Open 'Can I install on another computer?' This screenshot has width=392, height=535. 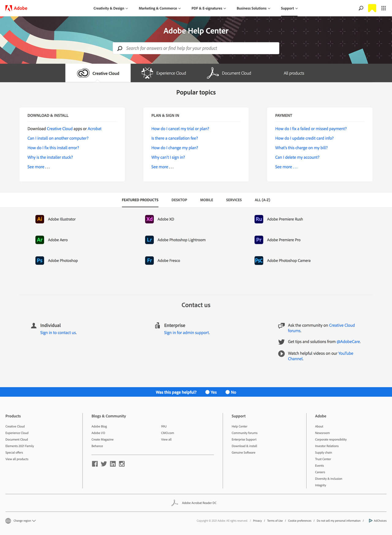58,138
